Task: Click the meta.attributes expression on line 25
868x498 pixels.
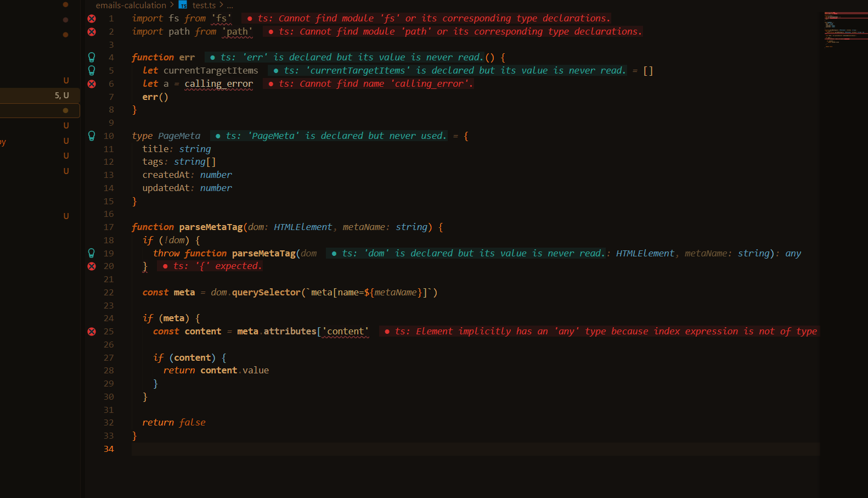Action: [277, 331]
